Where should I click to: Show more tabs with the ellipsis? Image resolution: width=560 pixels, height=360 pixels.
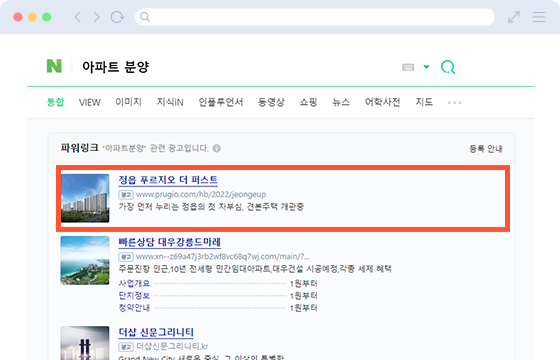coord(455,103)
